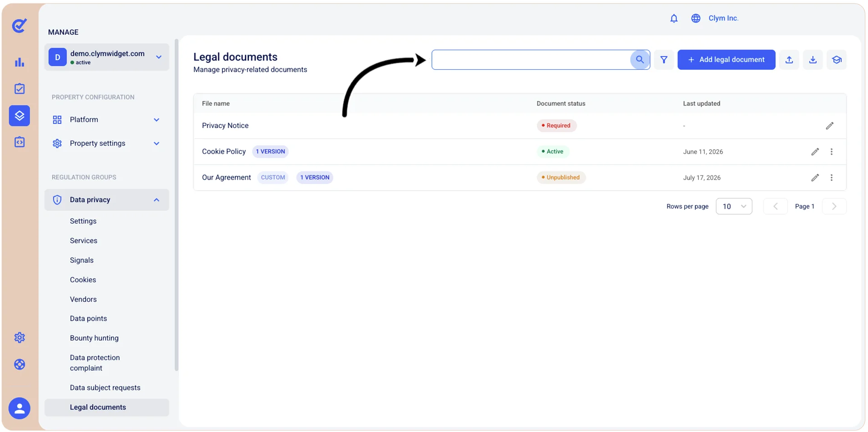Click the Clym logo icon
868x432 pixels.
pyautogui.click(x=19, y=26)
